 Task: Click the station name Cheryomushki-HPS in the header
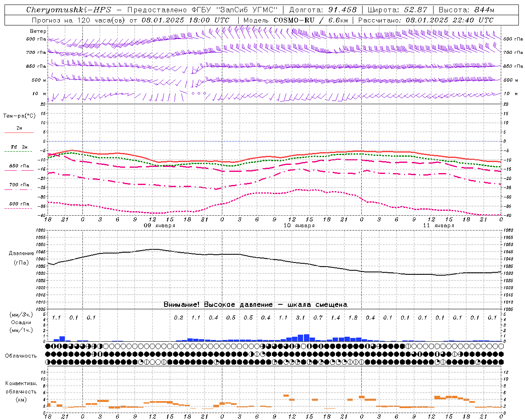68,10
